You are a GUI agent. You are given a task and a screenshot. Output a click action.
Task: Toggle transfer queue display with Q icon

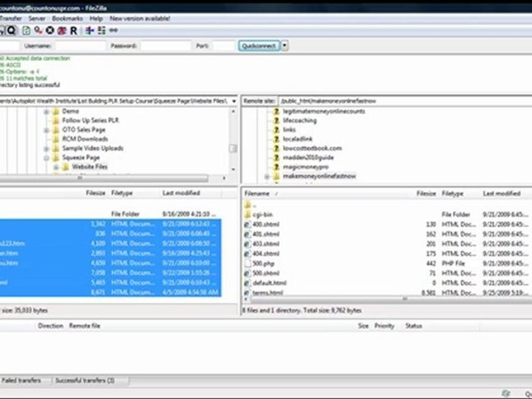[11, 30]
